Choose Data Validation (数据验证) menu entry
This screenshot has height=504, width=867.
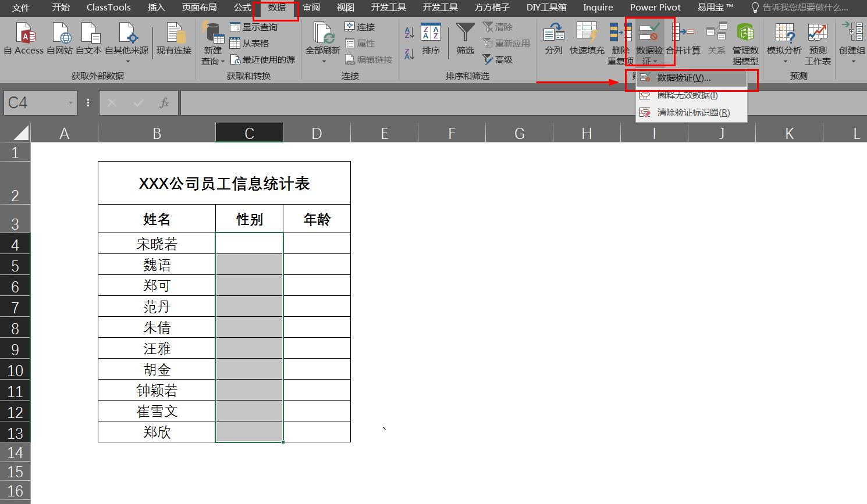tap(684, 78)
